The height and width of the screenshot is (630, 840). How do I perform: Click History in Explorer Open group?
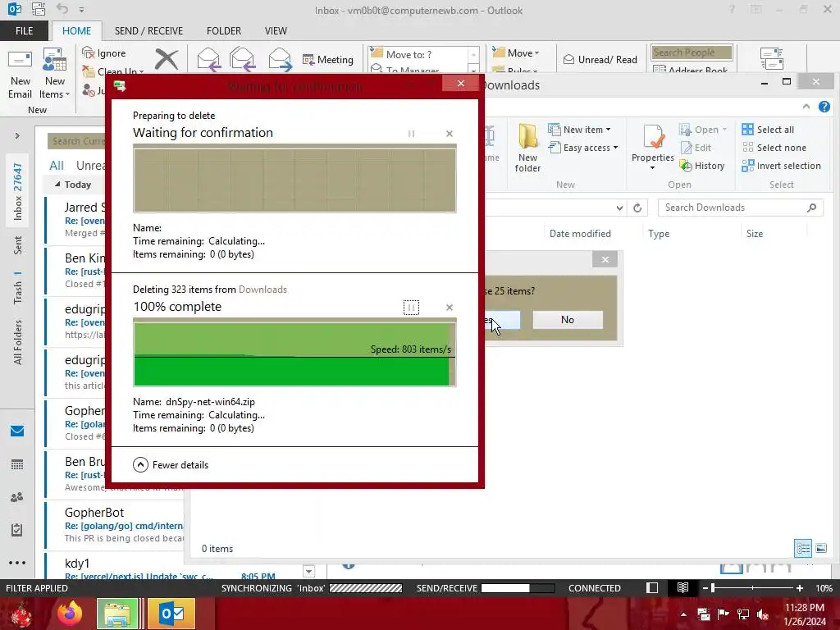pyautogui.click(x=702, y=166)
